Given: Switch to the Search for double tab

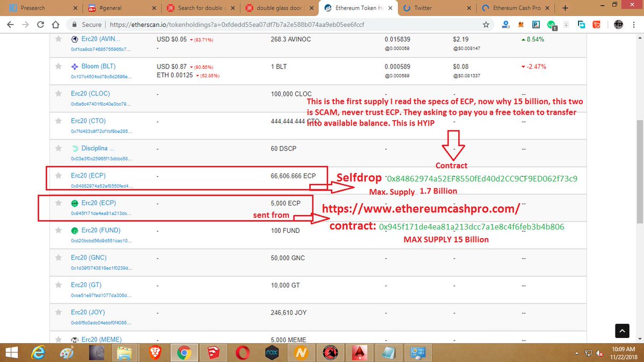Looking at the screenshot, I should [x=199, y=8].
